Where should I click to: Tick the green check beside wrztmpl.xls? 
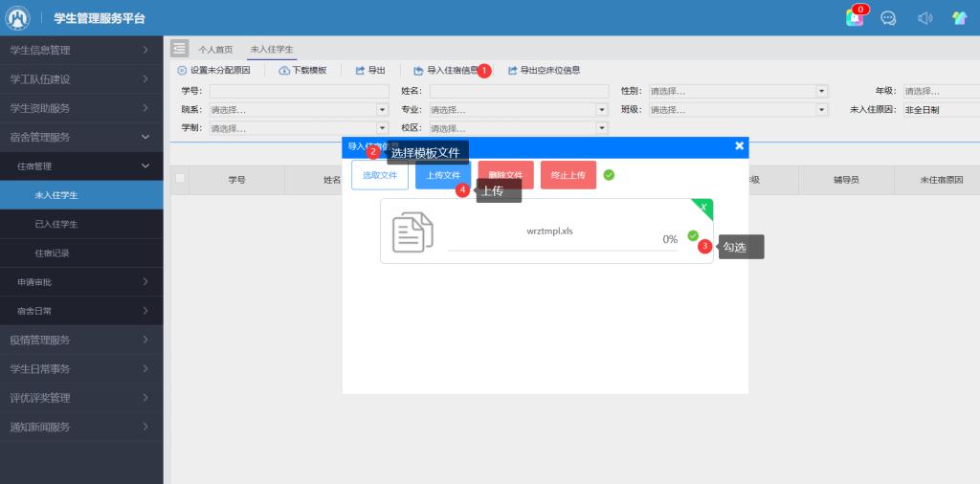(693, 235)
